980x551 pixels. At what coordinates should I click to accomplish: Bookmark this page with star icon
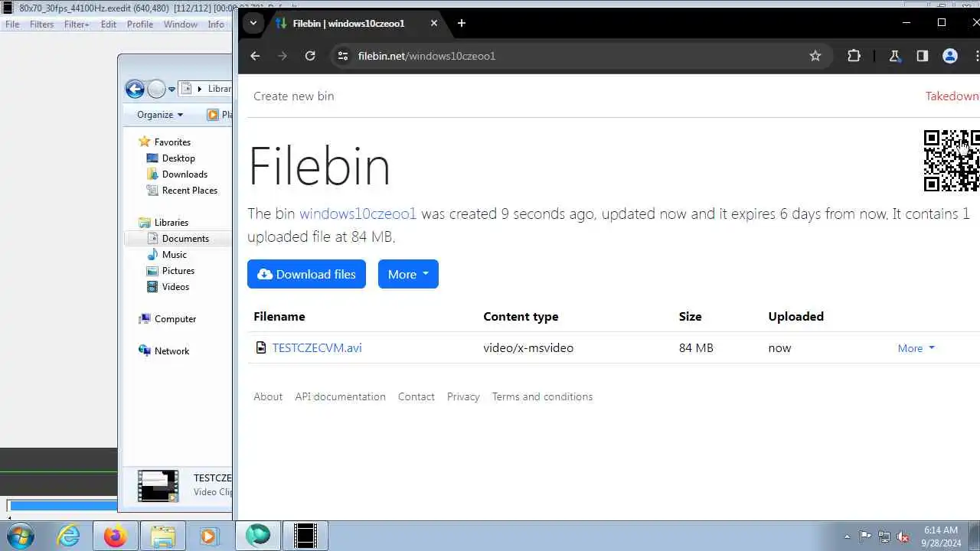pos(815,56)
